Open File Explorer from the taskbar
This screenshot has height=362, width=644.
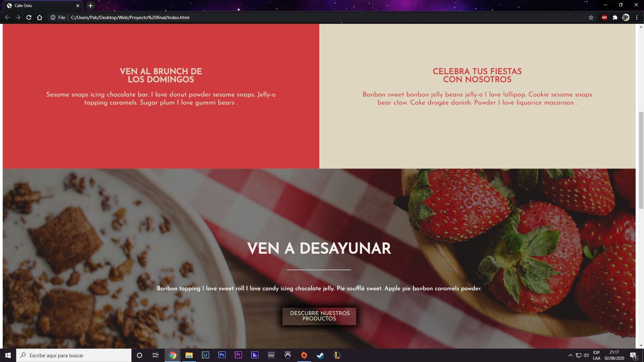click(189, 355)
